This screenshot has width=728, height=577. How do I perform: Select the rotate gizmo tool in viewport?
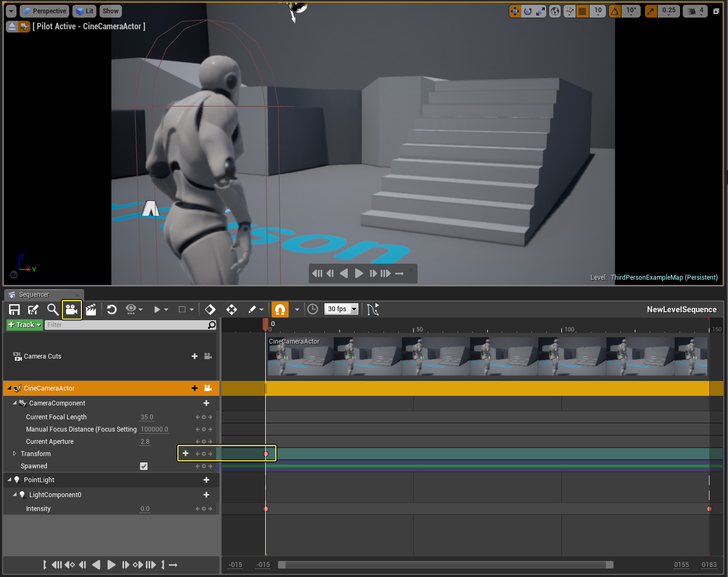528,11
